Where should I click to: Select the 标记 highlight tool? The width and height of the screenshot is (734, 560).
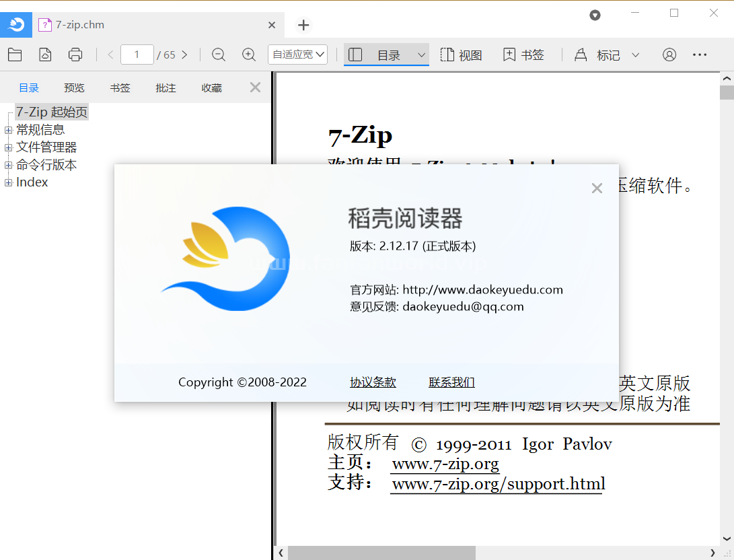597,55
